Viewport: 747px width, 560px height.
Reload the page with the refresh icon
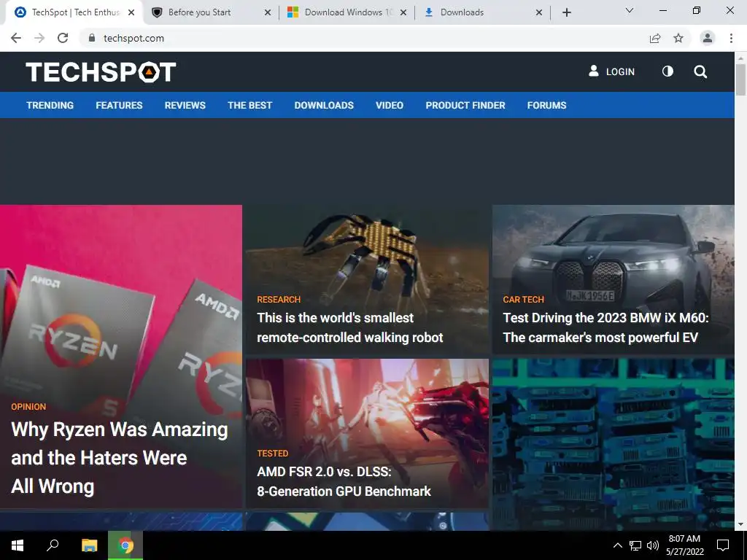click(63, 38)
